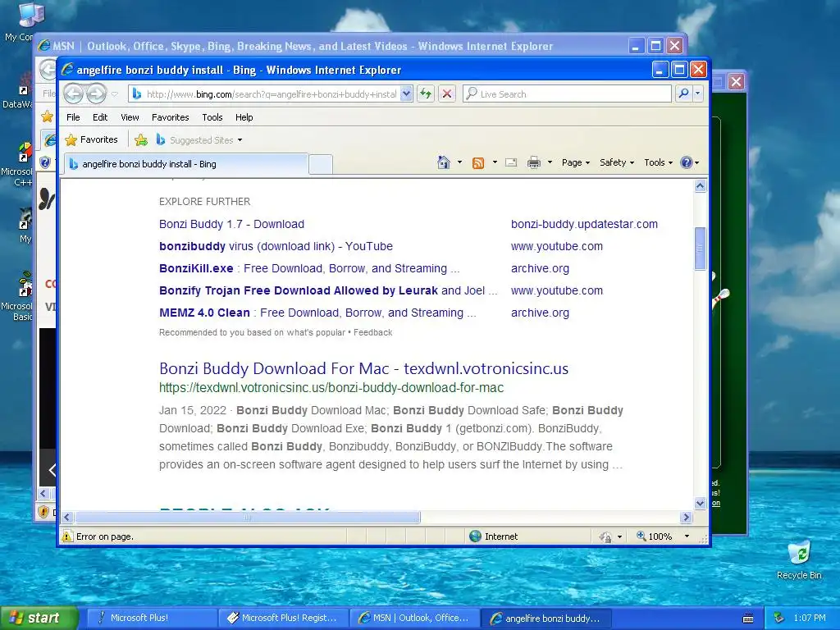The image size is (840, 630).
Task: Click the Forward navigation arrow button
Action: pos(97,94)
